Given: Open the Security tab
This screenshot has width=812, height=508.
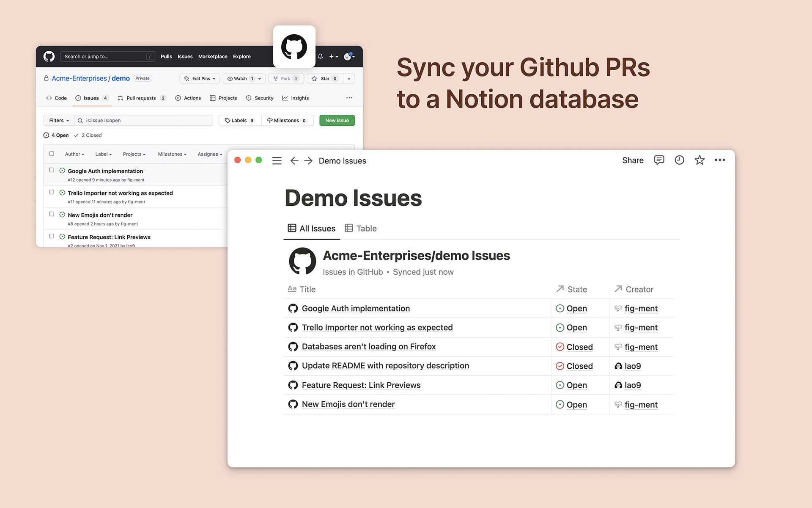Looking at the screenshot, I should (260, 98).
